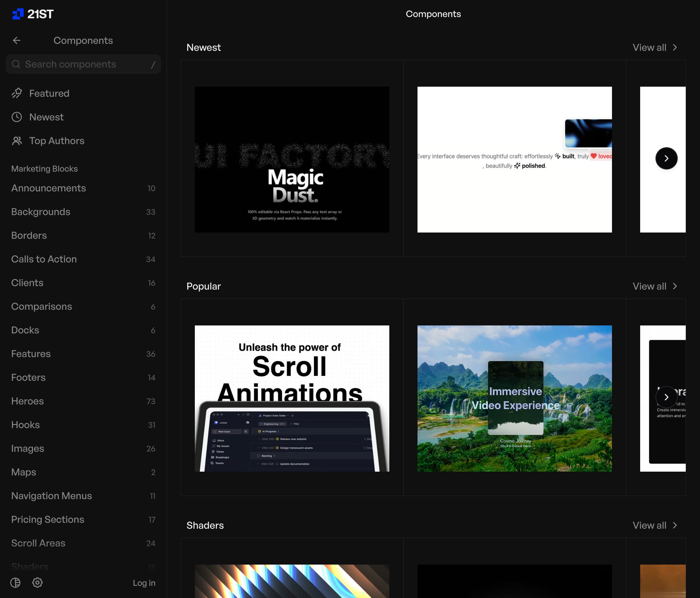Open the Pricing Sections category
The image size is (700, 598).
[83, 519]
